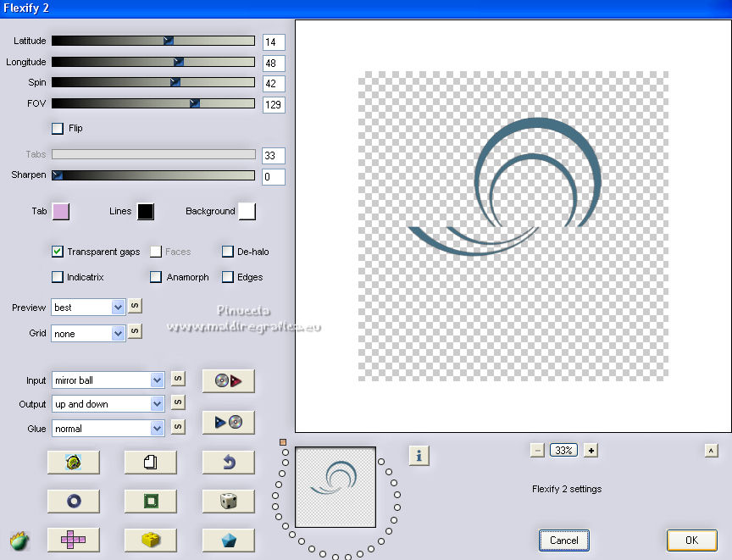Click the Latitude value field

(274, 42)
